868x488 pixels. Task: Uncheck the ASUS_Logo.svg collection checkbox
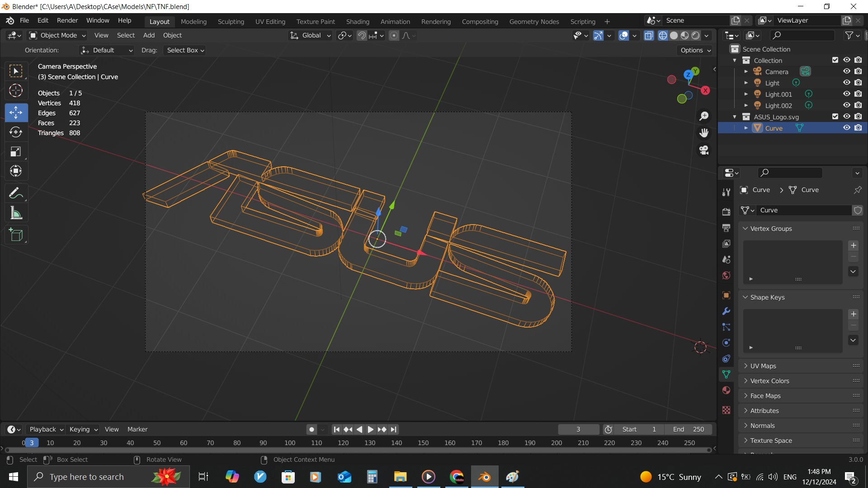point(835,117)
